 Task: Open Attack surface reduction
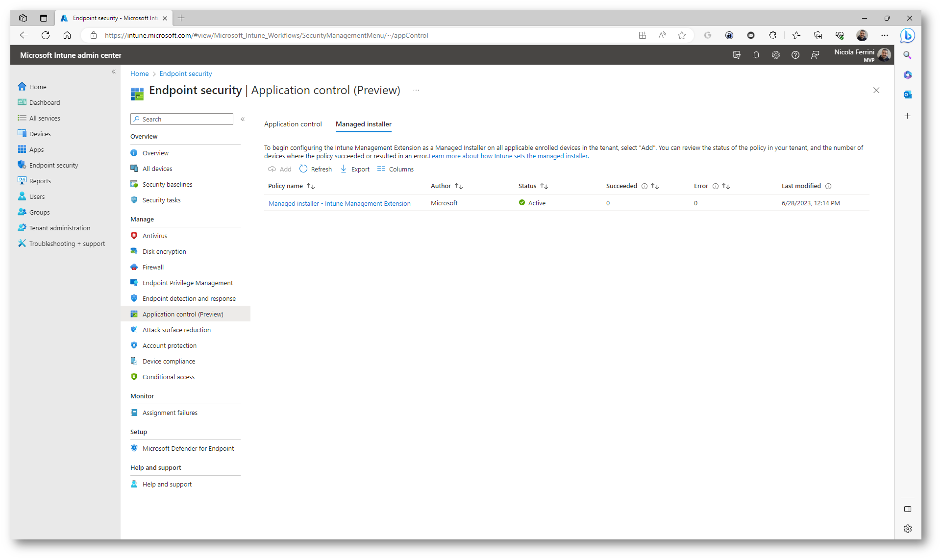tap(176, 330)
